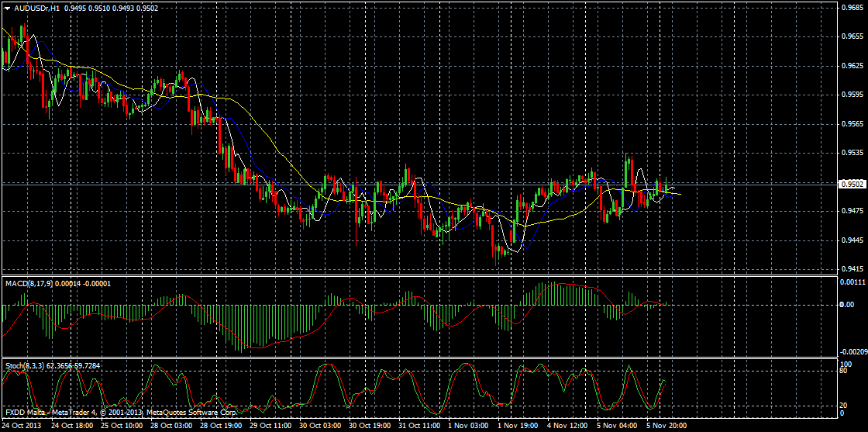Click the 24 Oct 18:00 time label
The image size is (868, 432).
[71, 426]
